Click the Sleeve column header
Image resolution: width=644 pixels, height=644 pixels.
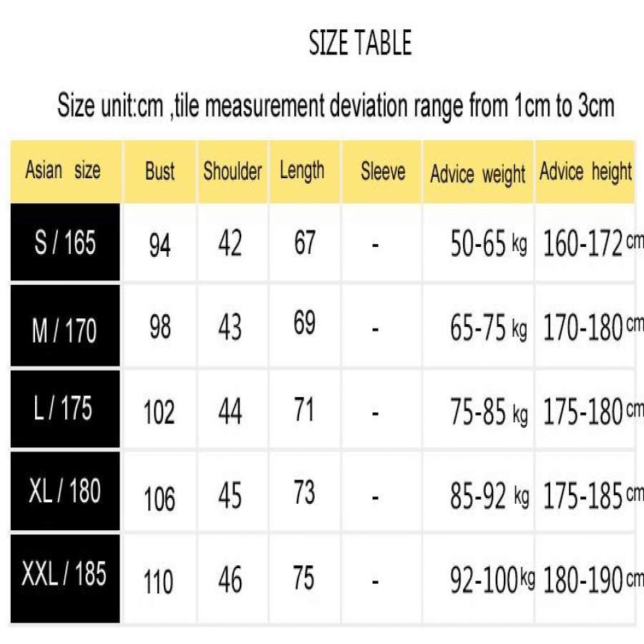[x=383, y=172]
